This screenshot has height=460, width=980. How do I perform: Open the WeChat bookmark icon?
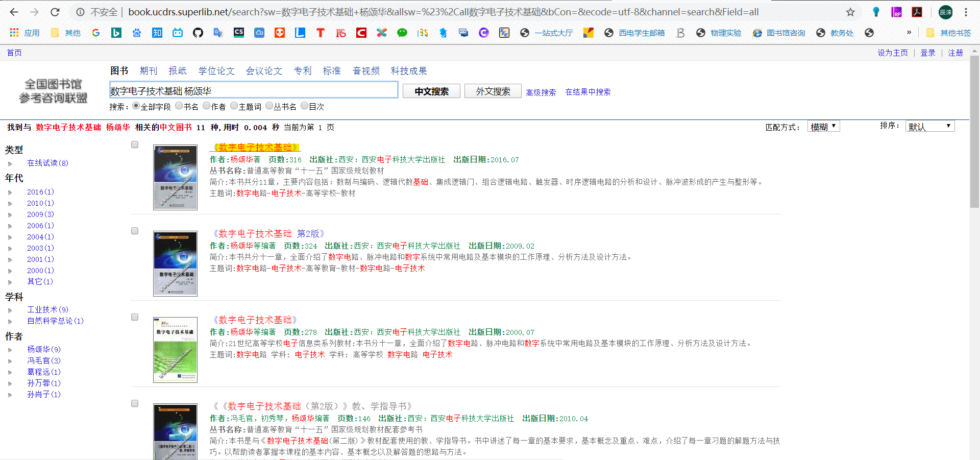(402, 33)
